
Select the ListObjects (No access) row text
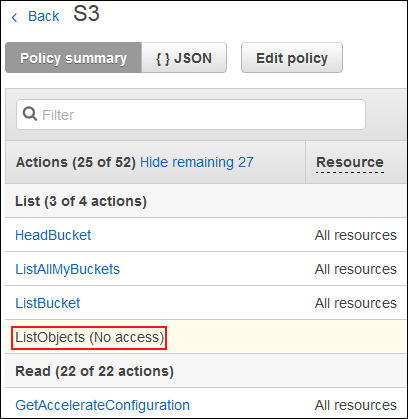point(89,337)
